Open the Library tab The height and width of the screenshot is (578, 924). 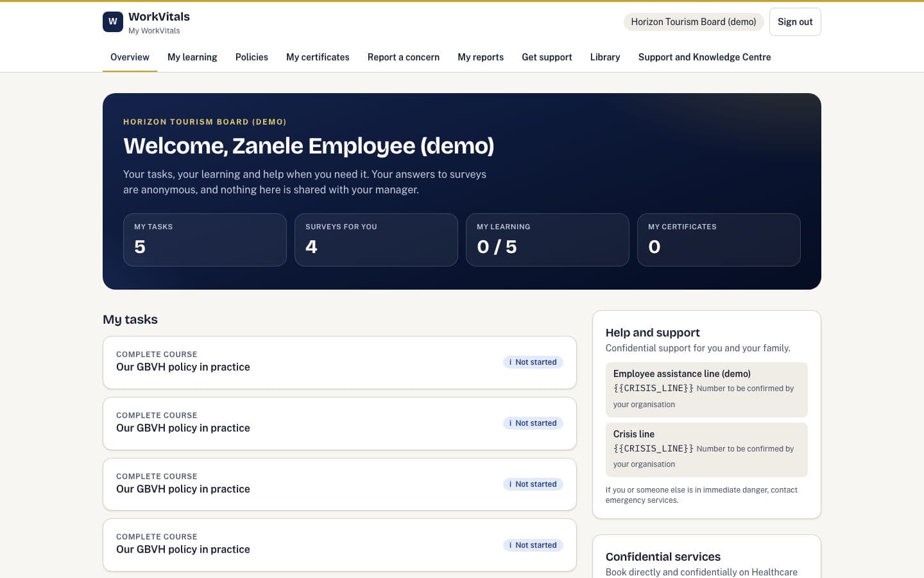pyautogui.click(x=605, y=57)
